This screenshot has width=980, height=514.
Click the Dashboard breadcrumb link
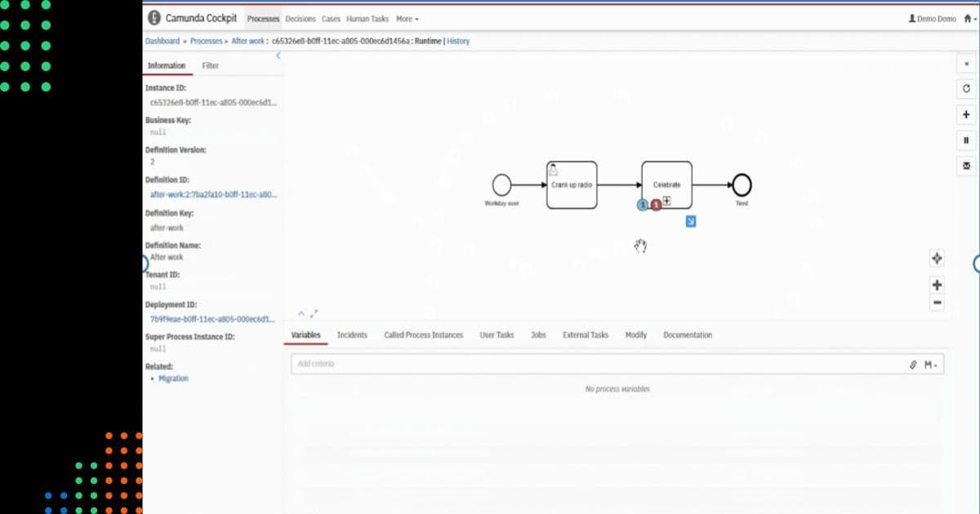tap(163, 41)
